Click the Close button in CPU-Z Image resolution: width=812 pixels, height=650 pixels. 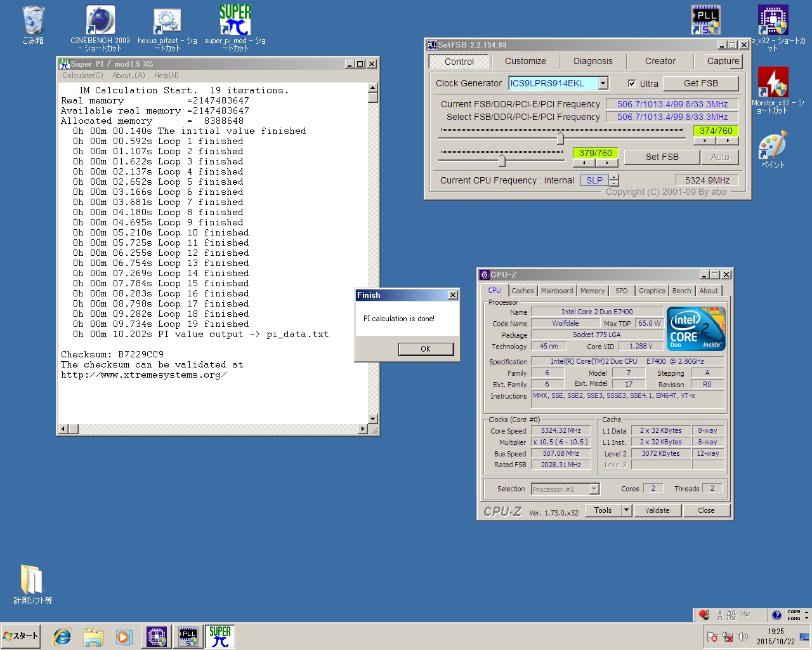[x=706, y=510]
